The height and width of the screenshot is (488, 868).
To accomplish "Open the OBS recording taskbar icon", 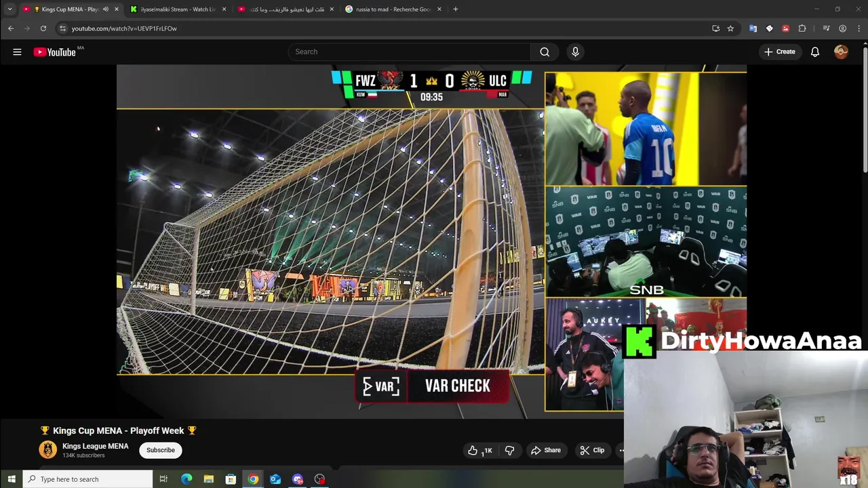I will click(x=320, y=479).
